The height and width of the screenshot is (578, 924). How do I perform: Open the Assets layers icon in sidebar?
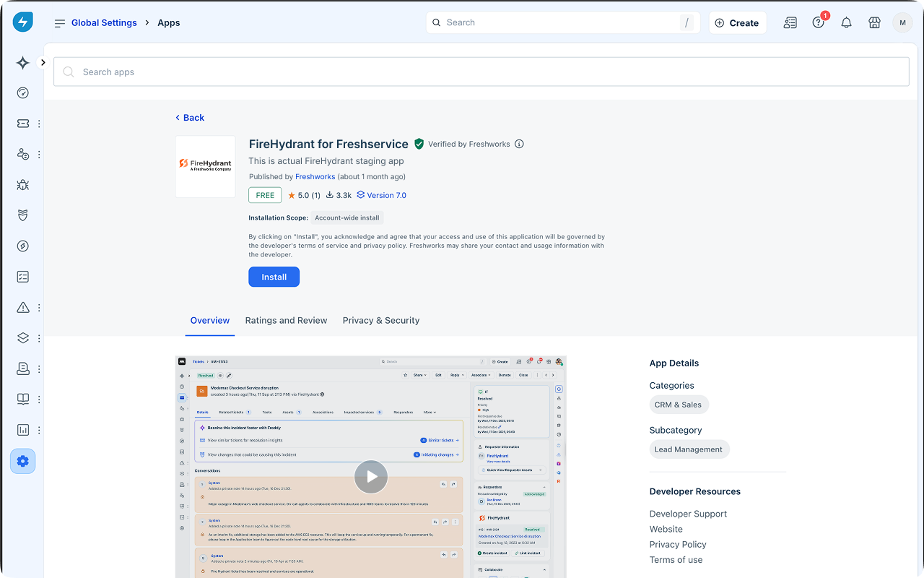[22, 338]
